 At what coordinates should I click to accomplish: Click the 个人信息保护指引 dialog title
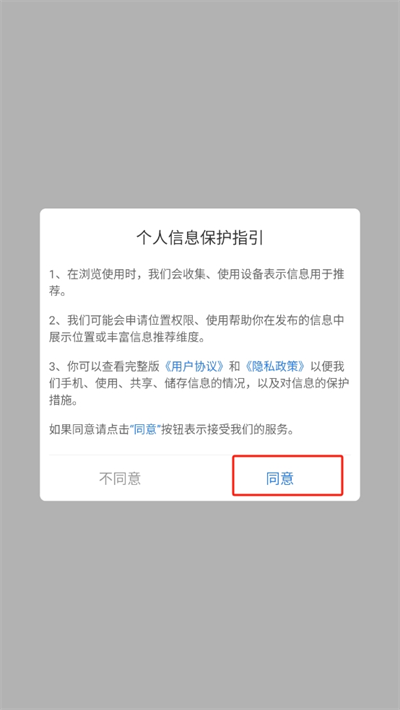coord(200,238)
